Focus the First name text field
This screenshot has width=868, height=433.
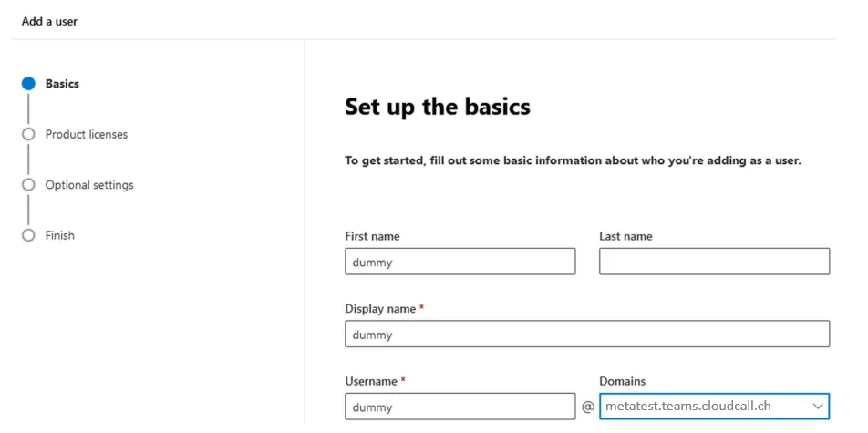click(x=460, y=262)
